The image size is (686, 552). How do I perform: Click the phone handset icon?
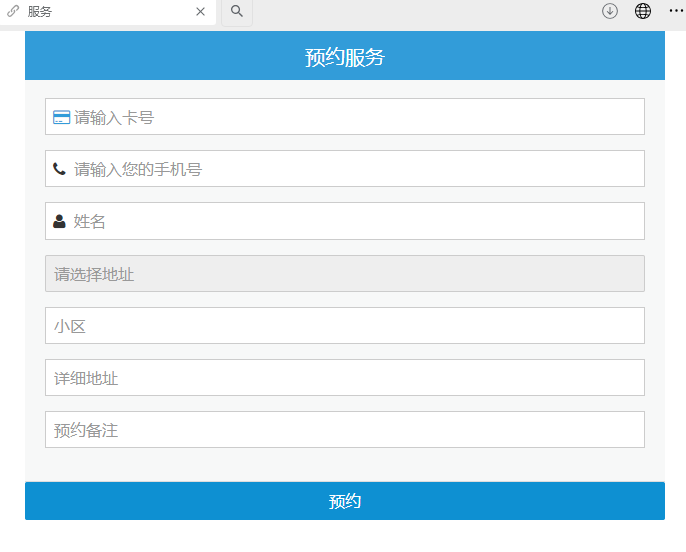point(60,169)
